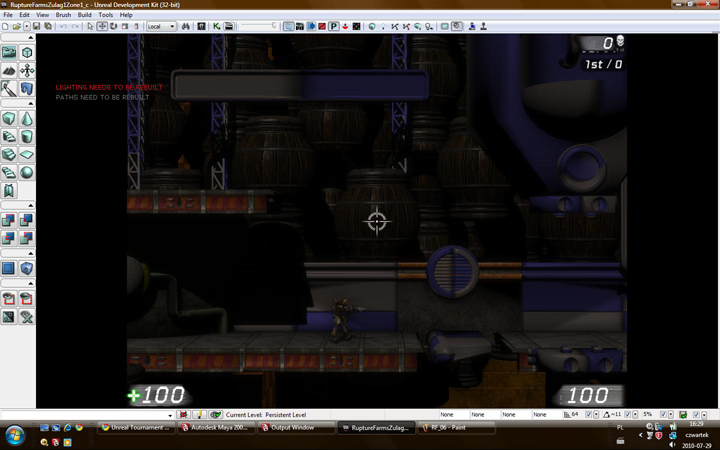Open search with the binoculars icon
The image size is (720, 450).
pos(186,27)
